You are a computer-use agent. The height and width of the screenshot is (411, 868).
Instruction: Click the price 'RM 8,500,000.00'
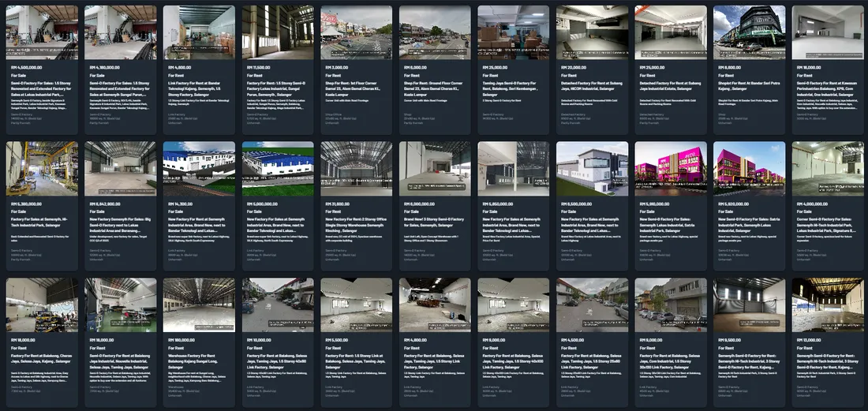(x=576, y=204)
